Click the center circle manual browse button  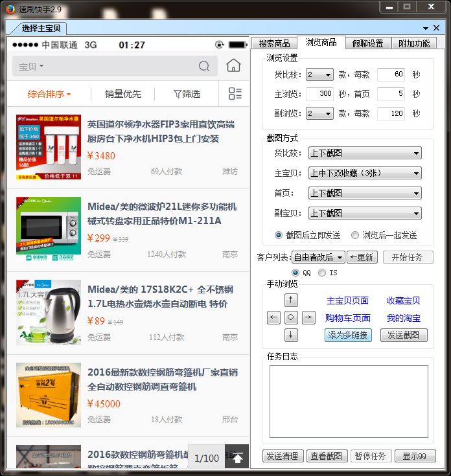pyautogui.click(x=291, y=317)
